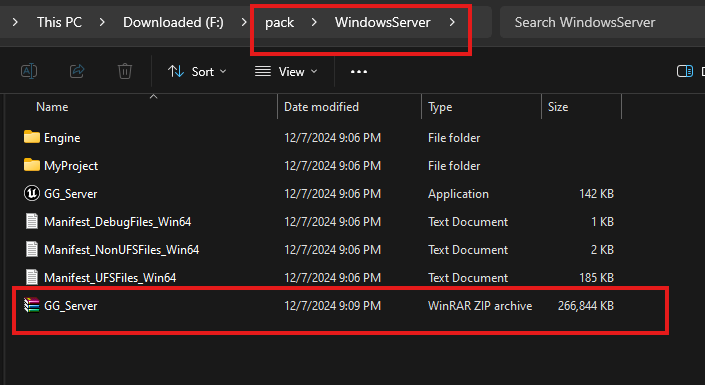Toggle the Details pane icon

(685, 71)
